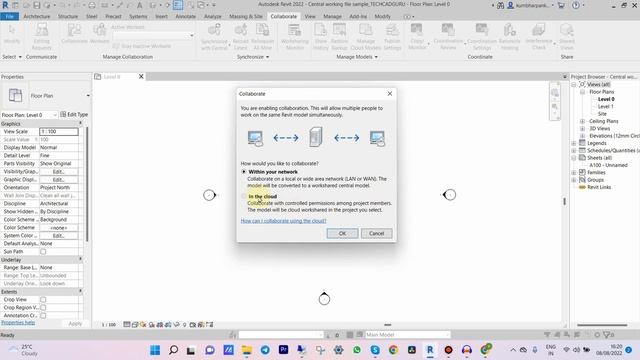The image size is (640, 360).
Task: Close the Collaborate dialog with the X
Action: 390,94
